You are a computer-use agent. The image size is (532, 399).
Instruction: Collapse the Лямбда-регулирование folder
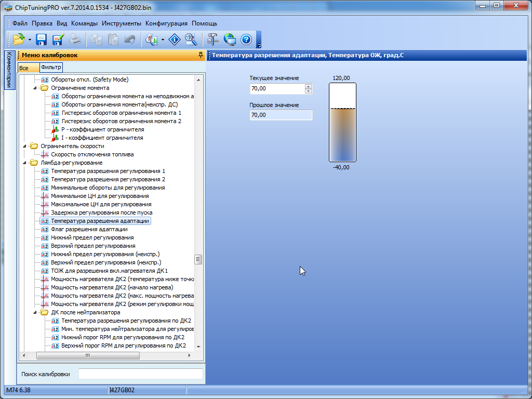click(25, 163)
